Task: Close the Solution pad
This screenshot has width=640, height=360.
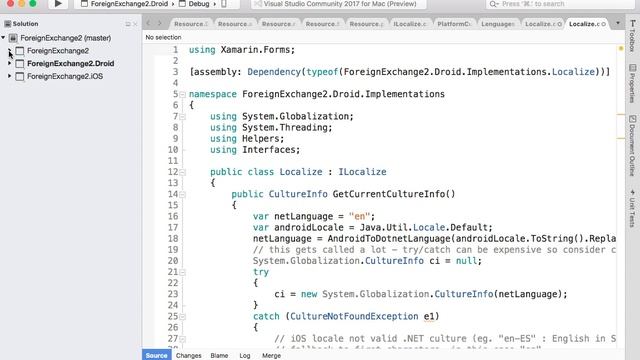Action: point(136,24)
